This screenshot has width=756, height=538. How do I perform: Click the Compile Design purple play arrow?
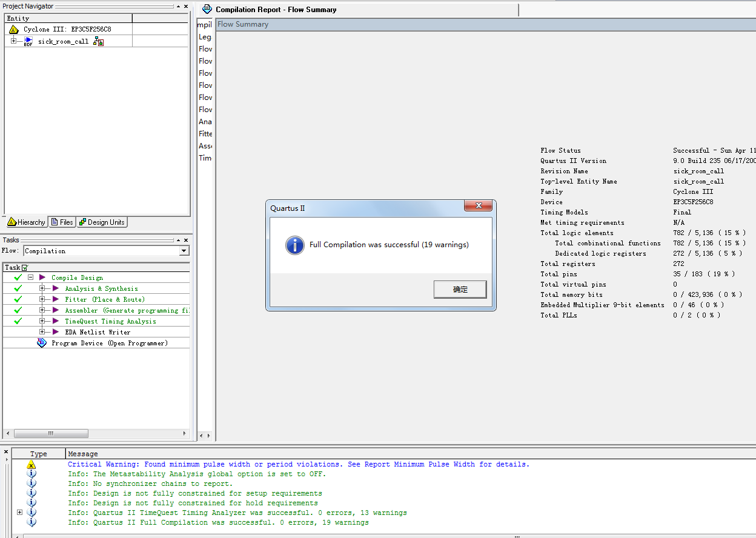(42, 277)
